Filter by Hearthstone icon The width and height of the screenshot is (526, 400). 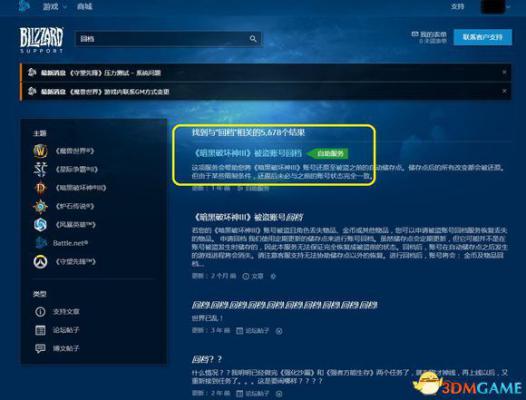40,206
